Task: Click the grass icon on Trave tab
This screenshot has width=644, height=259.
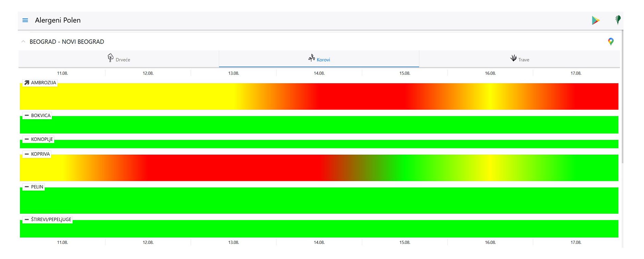Action: (513, 58)
